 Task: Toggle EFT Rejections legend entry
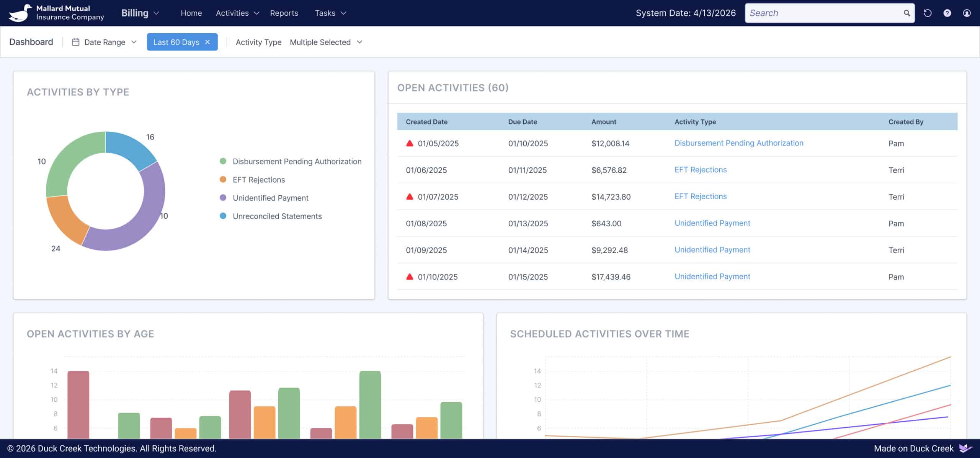point(258,180)
